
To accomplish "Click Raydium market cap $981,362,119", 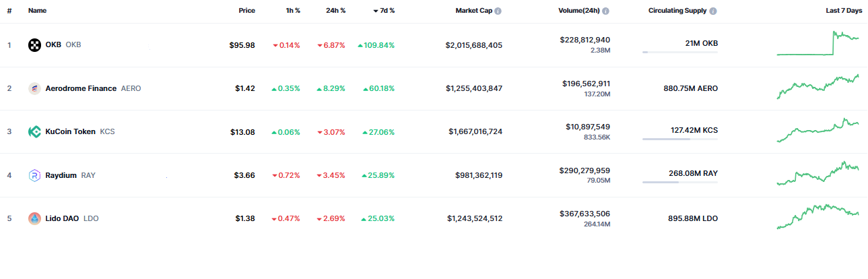I will tap(479, 175).
